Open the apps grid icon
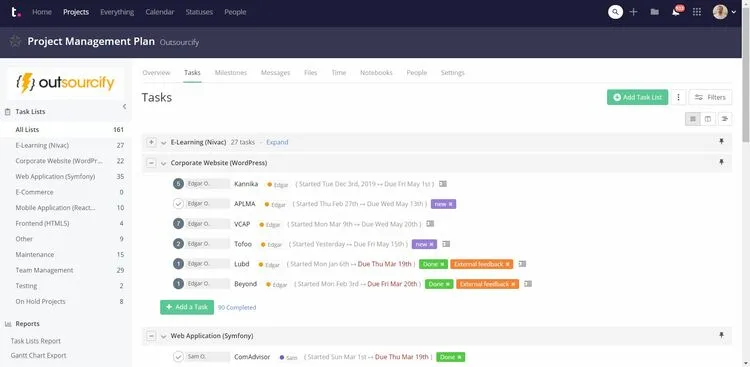 pyautogui.click(x=697, y=12)
